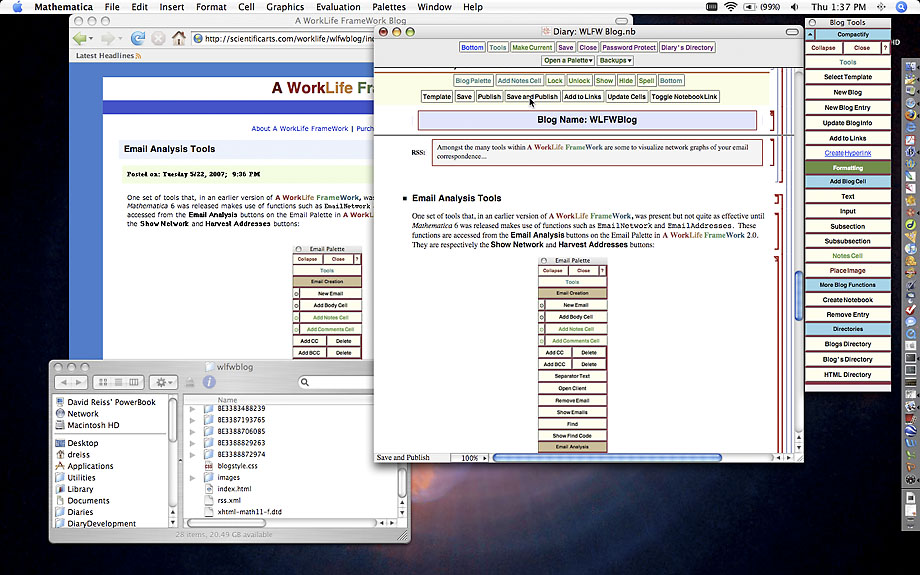
Task: Click the Latest Headlines RSS feed icon
Action: [x=138, y=56]
